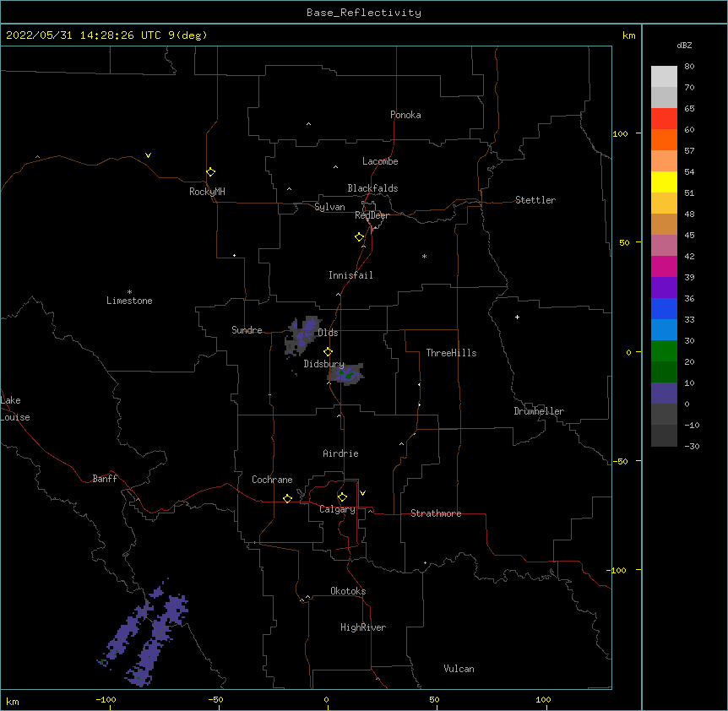Click the Didsbury town label
The height and width of the screenshot is (711, 728).
click(x=324, y=364)
